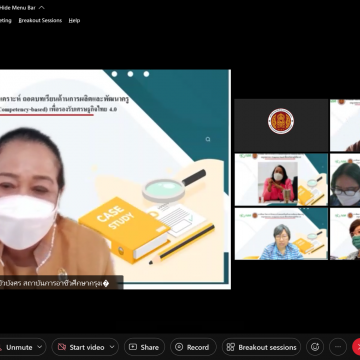Click magnifier search icon on shared slide
The image size is (360, 360).
(208, 139)
